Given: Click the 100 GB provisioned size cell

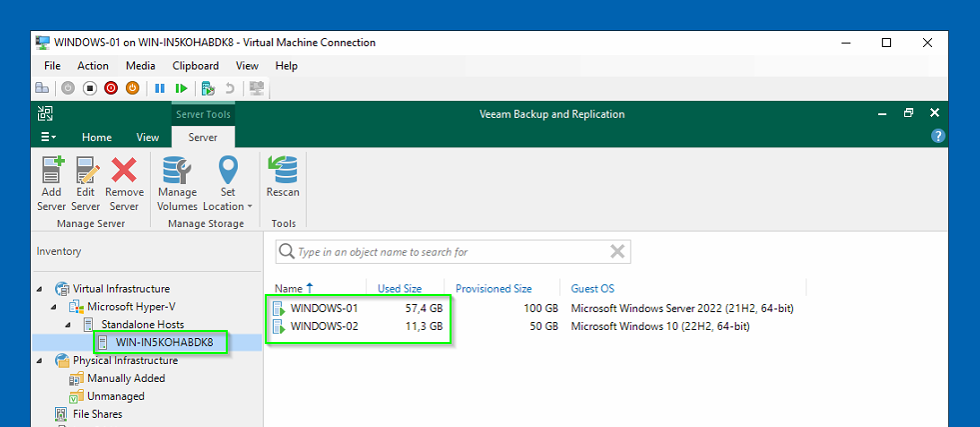Looking at the screenshot, I should 541,308.
